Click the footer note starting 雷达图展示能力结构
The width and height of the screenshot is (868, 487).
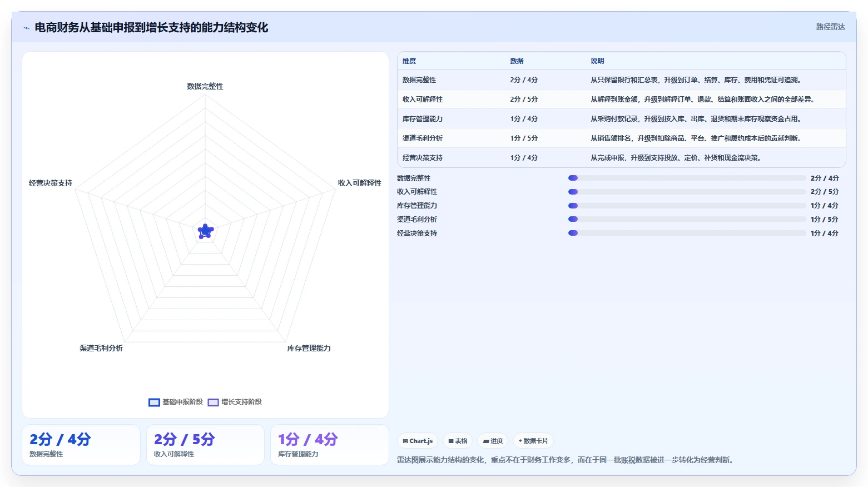click(566, 460)
